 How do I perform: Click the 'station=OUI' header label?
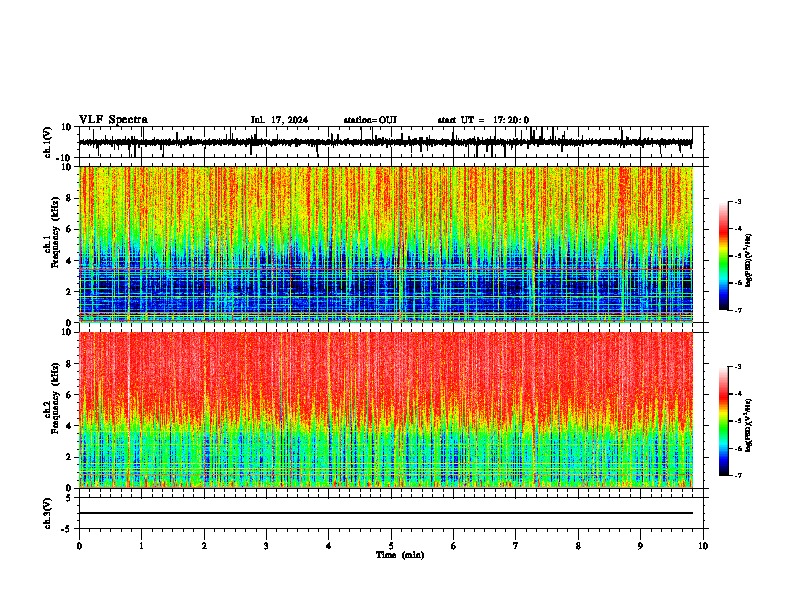370,120
